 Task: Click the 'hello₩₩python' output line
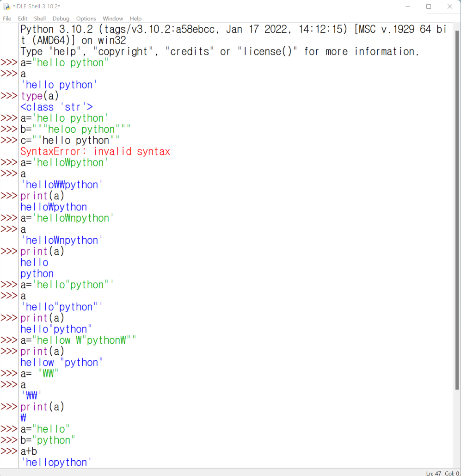coord(61,185)
